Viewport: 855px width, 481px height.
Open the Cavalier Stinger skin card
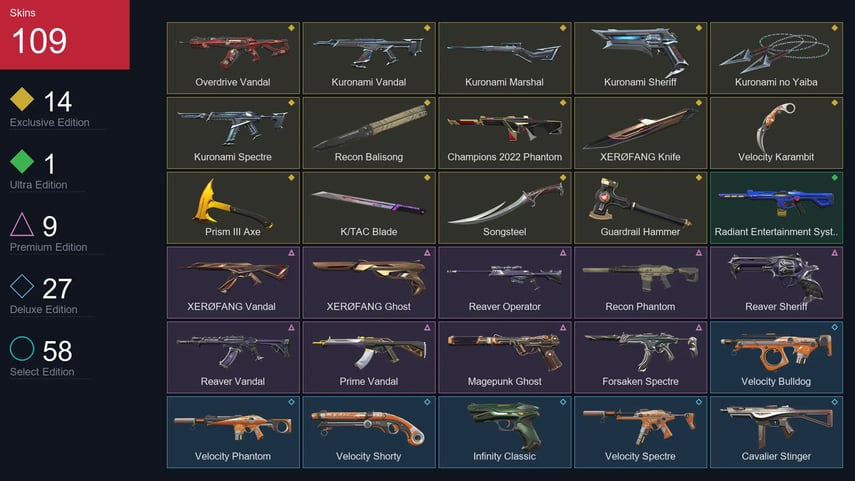[x=776, y=432]
